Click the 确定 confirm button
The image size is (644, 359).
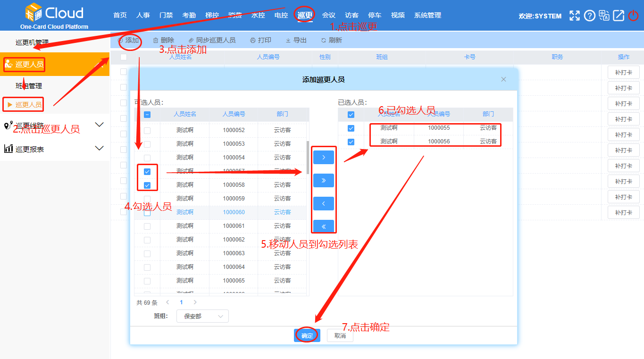click(x=307, y=335)
